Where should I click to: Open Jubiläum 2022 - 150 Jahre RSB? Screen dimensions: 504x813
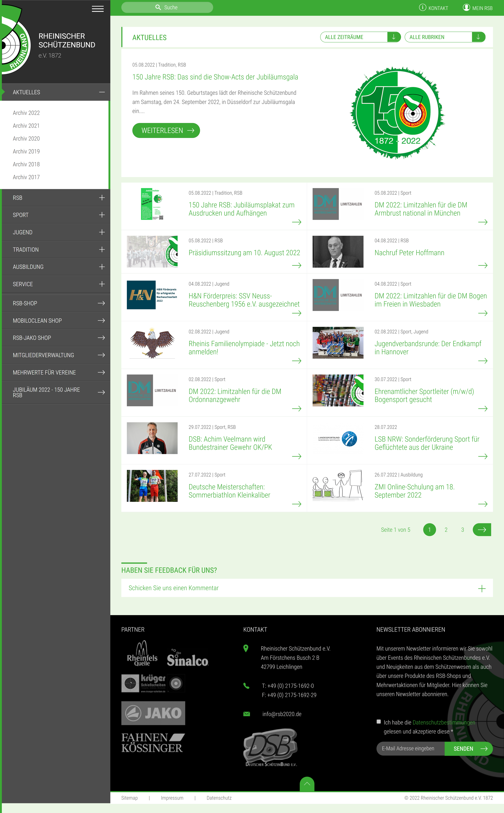[56, 392]
